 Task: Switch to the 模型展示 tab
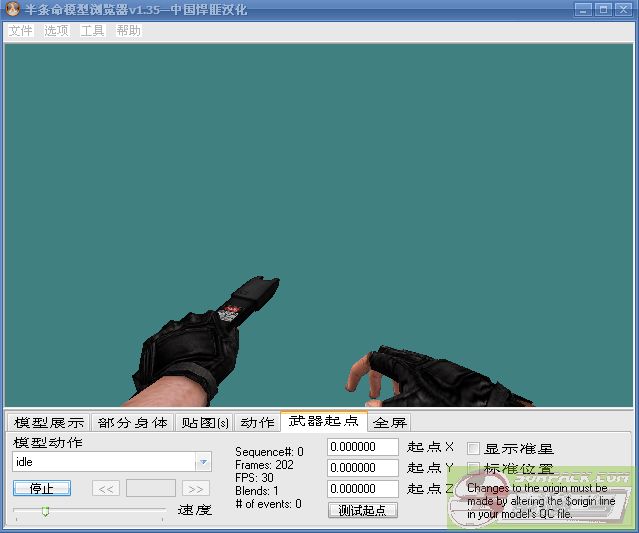click(48, 423)
